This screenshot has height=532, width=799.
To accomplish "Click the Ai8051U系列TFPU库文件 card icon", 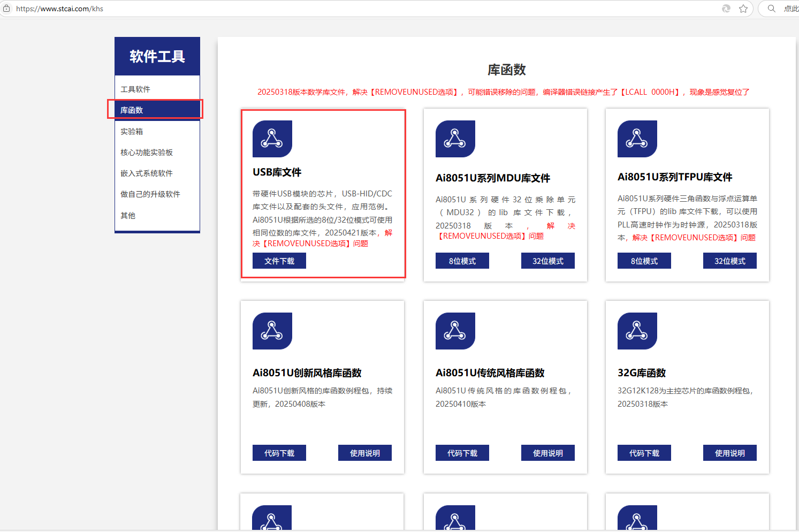I will tap(637, 139).
